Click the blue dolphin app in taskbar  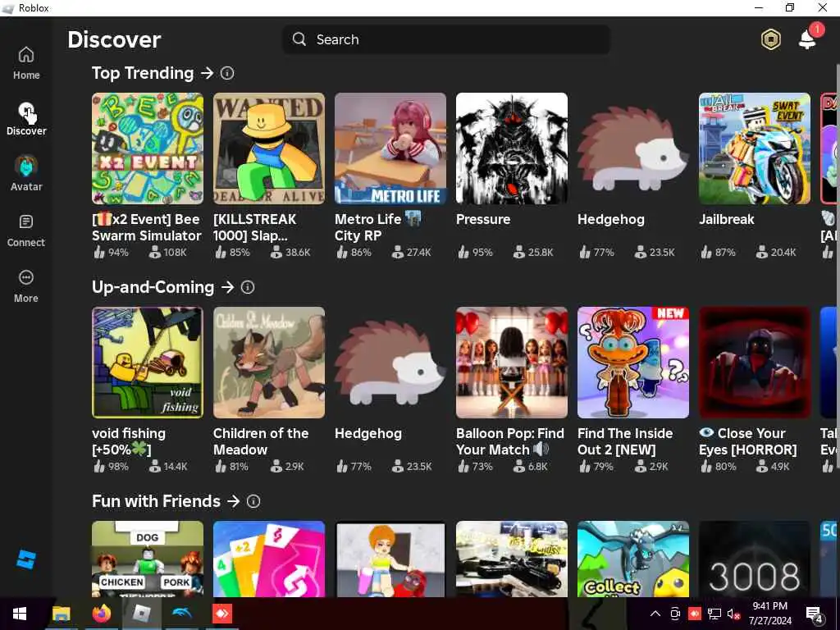pyautogui.click(x=181, y=614)
